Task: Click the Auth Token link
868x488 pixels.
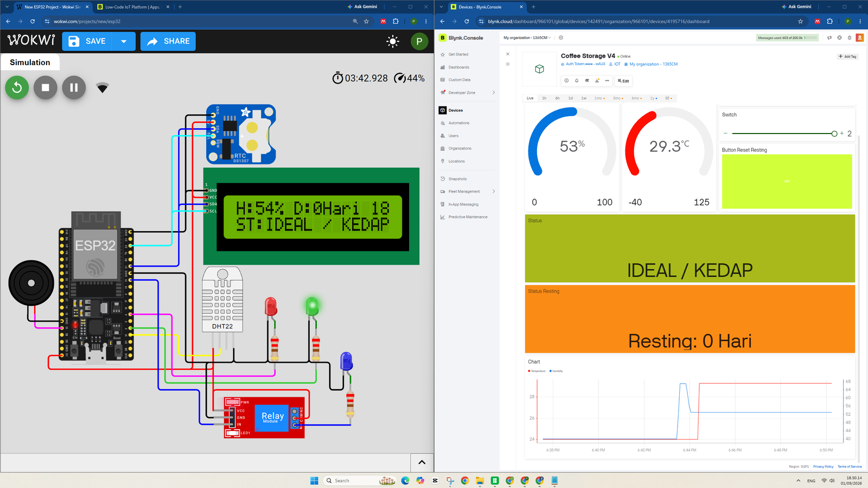Action: click(x=583, y=64)
